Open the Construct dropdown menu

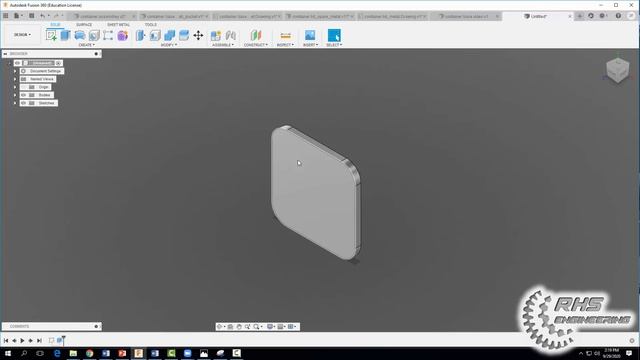[256, 45]
